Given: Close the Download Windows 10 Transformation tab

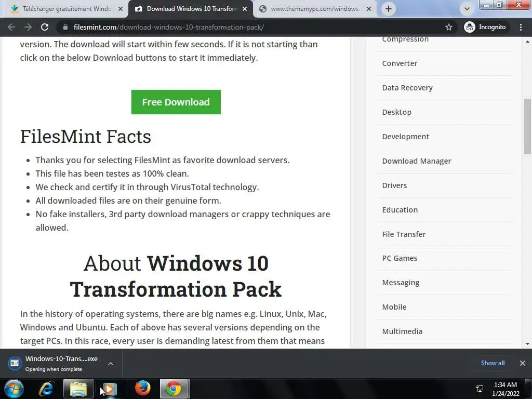Looking at the screenshot, I should [x=245, y=9].
